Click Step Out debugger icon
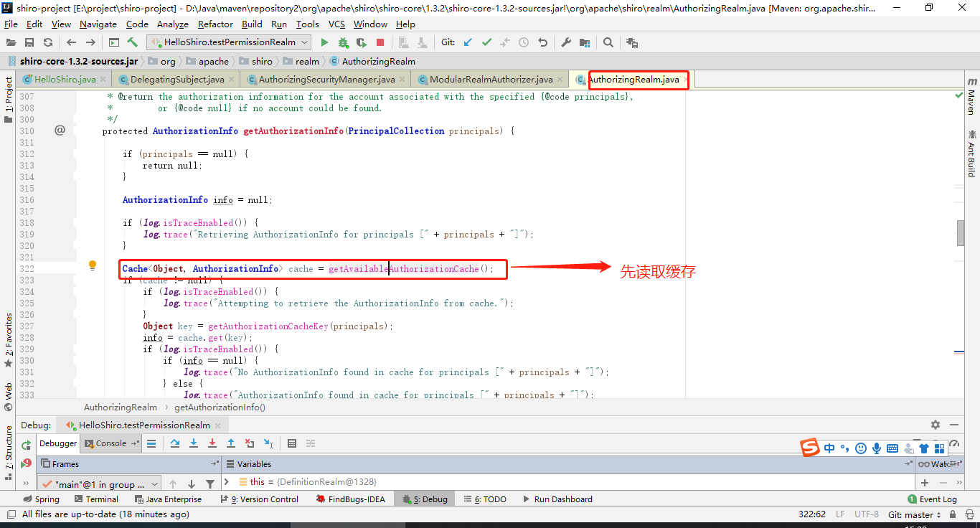 [x=231, y=443]
